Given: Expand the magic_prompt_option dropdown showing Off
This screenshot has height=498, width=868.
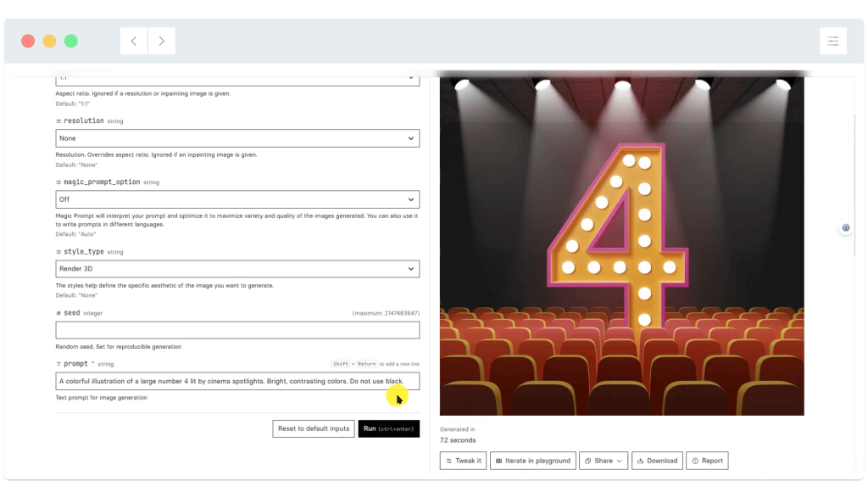Looking at the screenshot, I should (237, 199).
